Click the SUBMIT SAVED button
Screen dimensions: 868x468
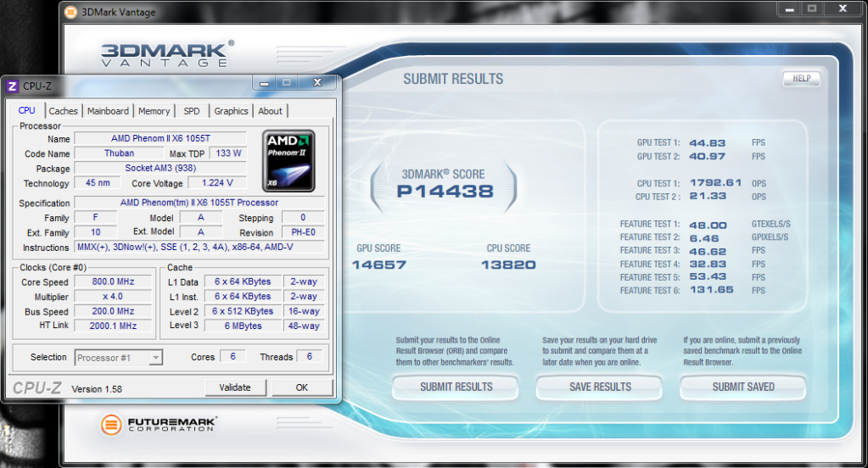[743, 387]
